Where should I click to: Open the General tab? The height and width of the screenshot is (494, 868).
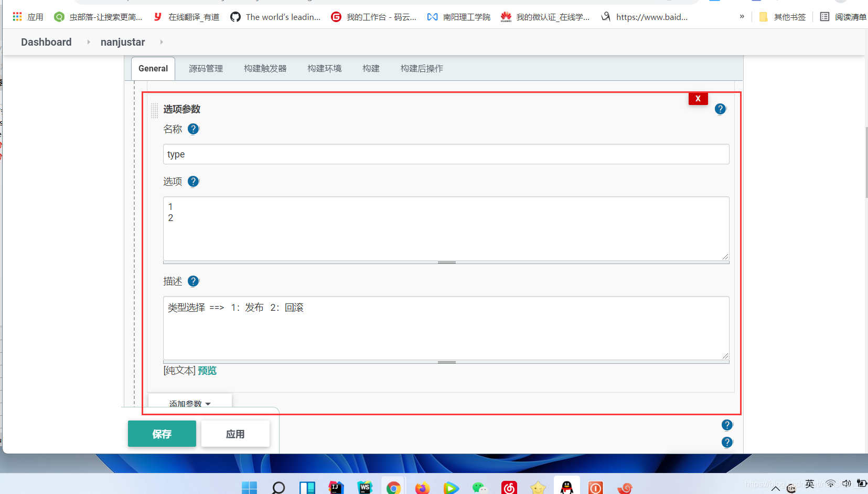153,69
